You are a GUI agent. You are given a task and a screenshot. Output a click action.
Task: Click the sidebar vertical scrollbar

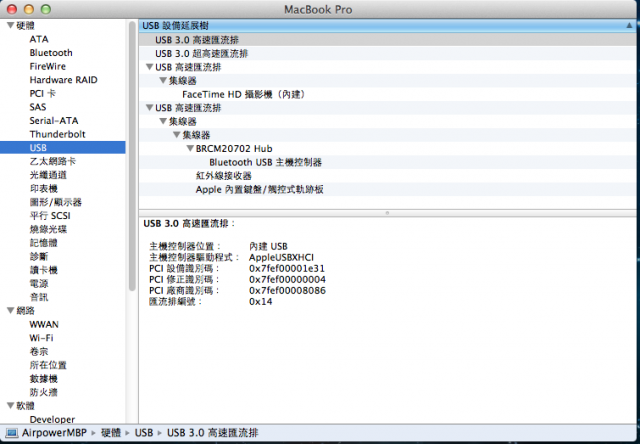click(x=132, y=156)
